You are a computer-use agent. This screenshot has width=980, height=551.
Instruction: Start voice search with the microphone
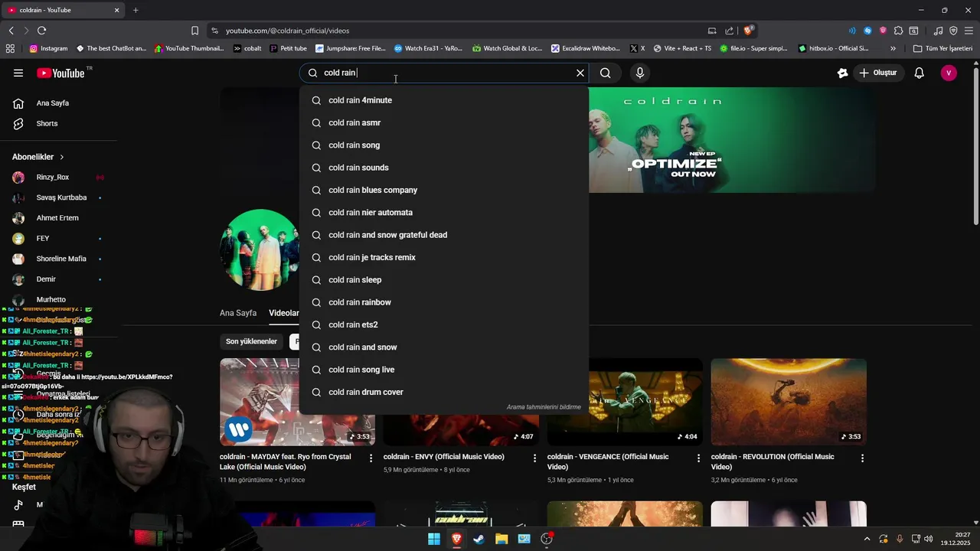click(640, 73)
